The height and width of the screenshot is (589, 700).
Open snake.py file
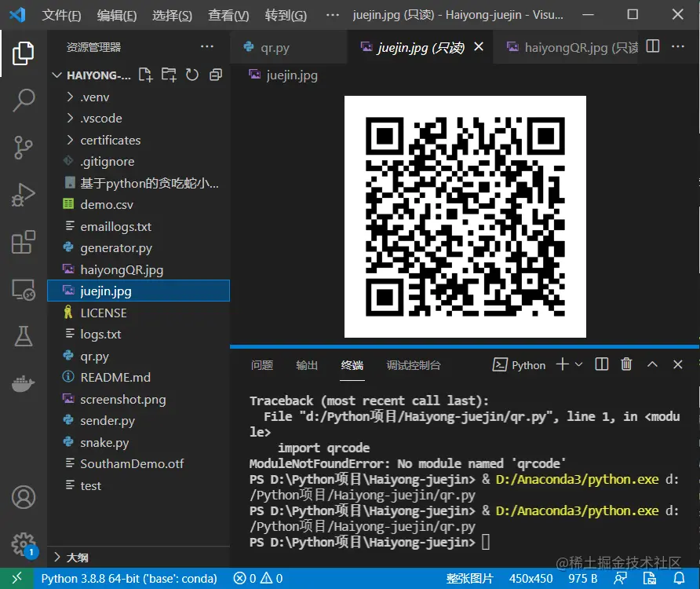tap(138, 442)
